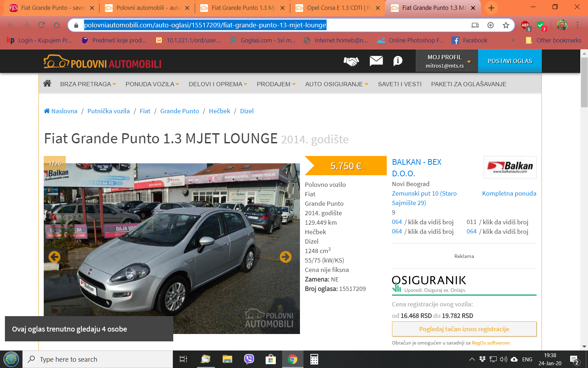
Task: Open File Explorer from the taskbar
Action: [x=227, y=359]
